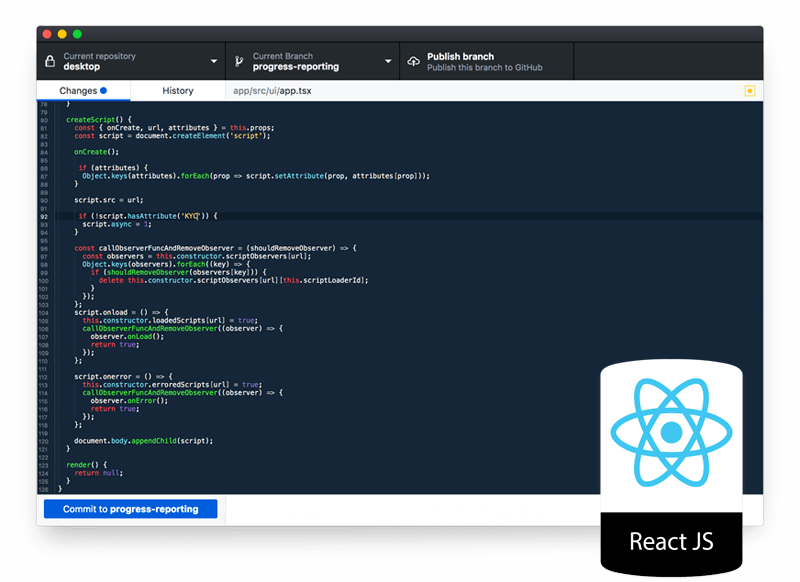The width and height of the screenshot is (800, 582).
Task: Click the highlighted hasAttribute('KYC') line
Action: [148, 216]
